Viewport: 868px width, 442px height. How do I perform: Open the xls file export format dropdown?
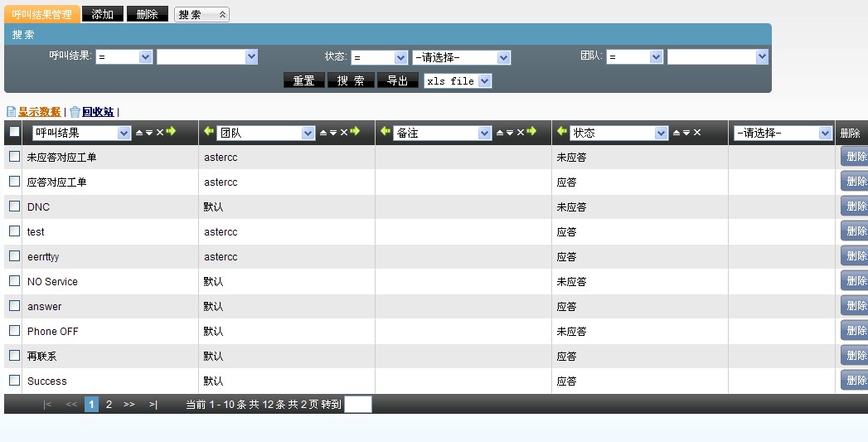(458, 81)
